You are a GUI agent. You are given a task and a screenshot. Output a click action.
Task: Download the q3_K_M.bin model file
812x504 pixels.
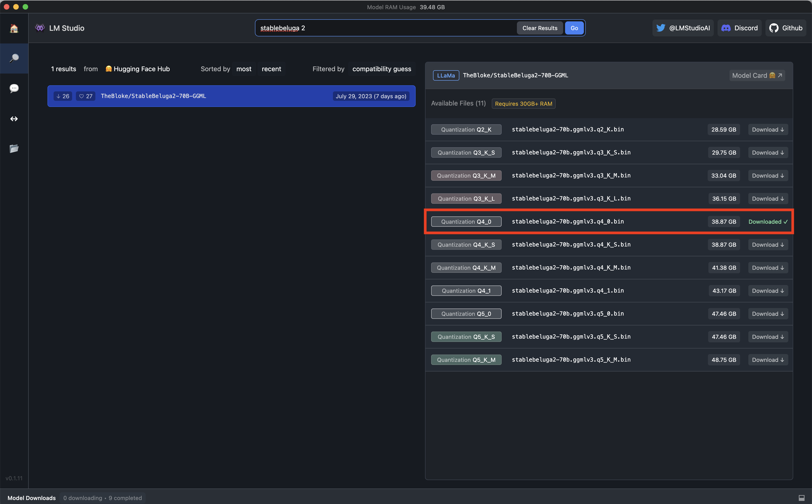(x=768, y=176)
